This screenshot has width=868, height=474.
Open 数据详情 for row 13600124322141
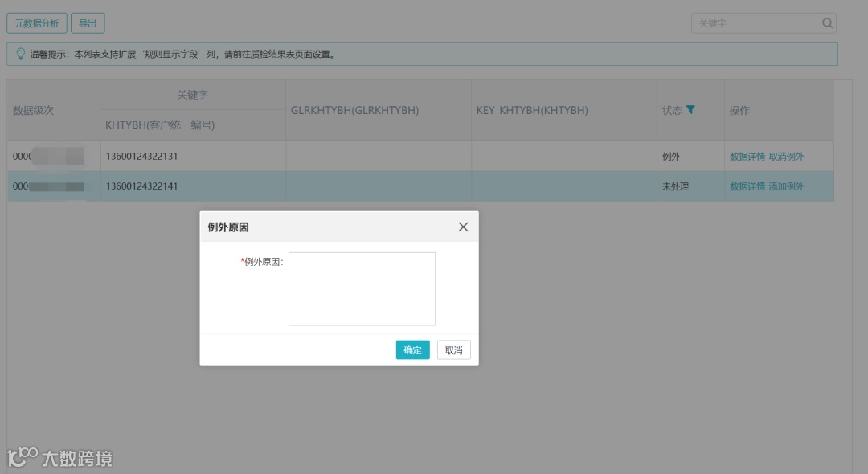(747, 186)
